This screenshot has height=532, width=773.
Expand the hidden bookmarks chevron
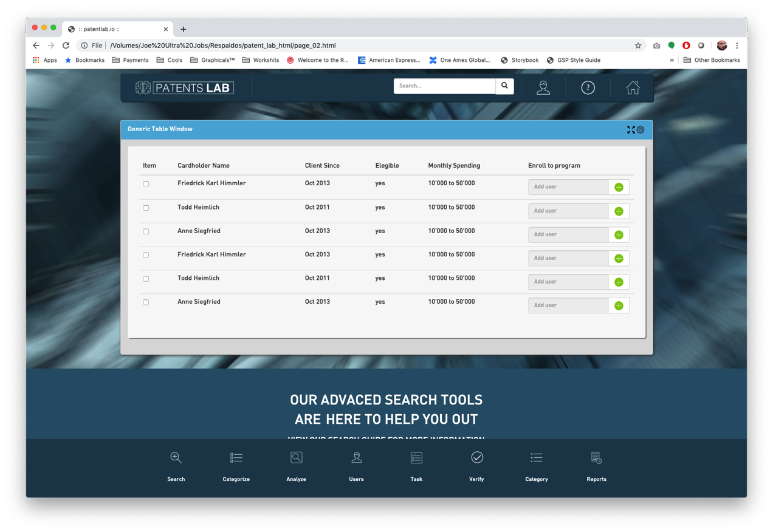(x=672, y=60)
